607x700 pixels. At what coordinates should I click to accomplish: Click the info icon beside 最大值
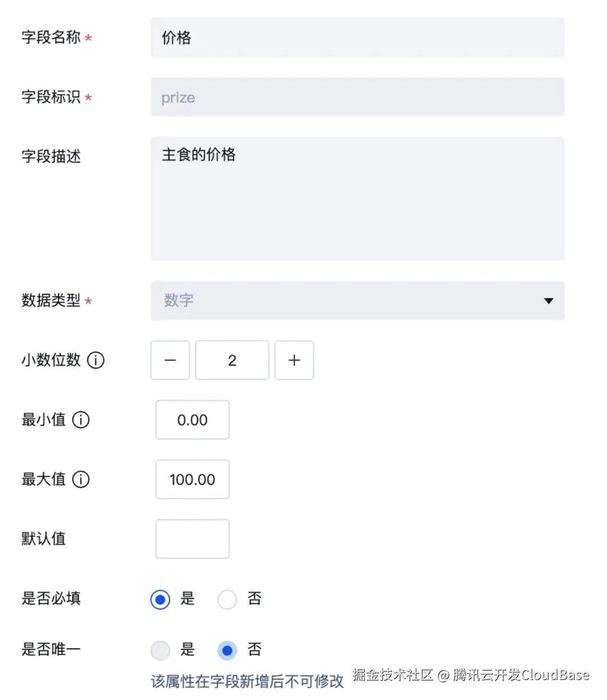tap(82, 480)
